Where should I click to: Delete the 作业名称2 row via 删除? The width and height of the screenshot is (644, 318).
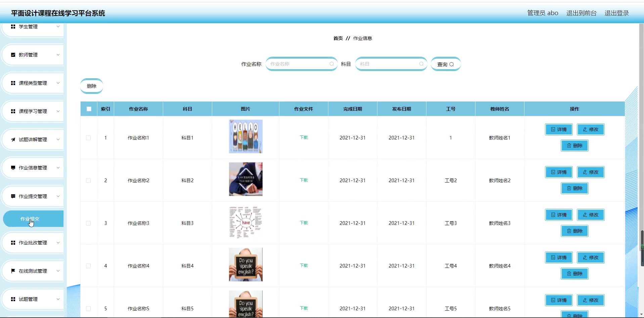click(x=574, y=188)
